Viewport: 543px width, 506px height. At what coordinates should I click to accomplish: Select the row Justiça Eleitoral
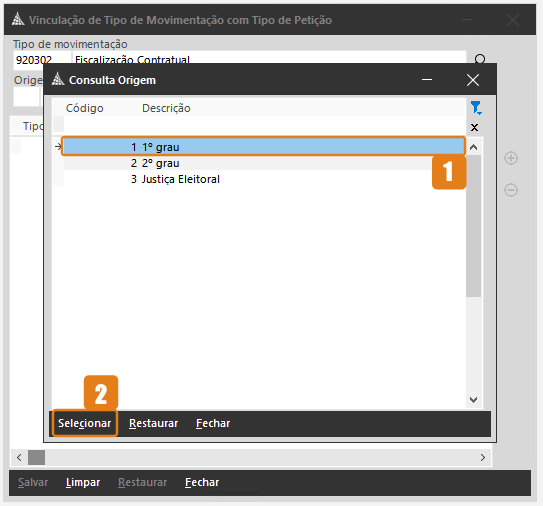(x=264, y=179)
